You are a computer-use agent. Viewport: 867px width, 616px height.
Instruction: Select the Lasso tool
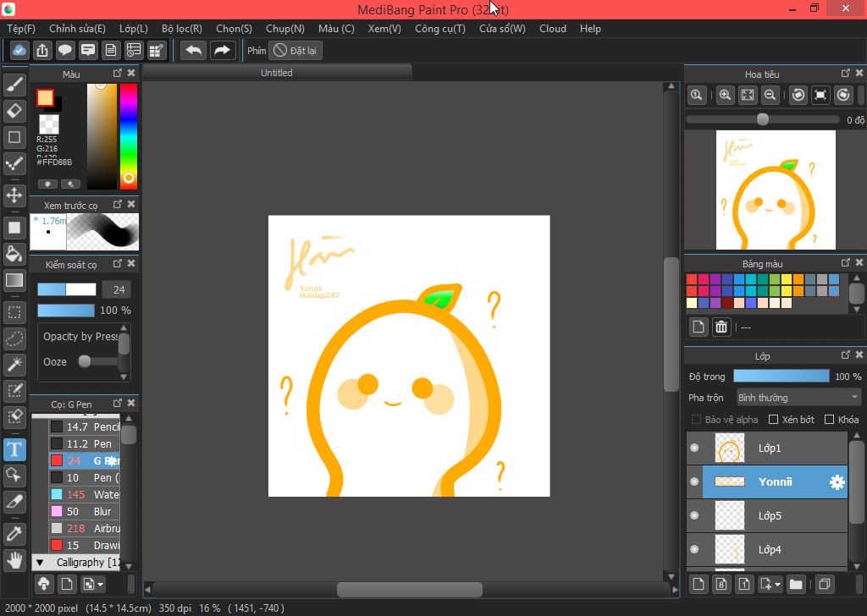[x=15, y=338]
